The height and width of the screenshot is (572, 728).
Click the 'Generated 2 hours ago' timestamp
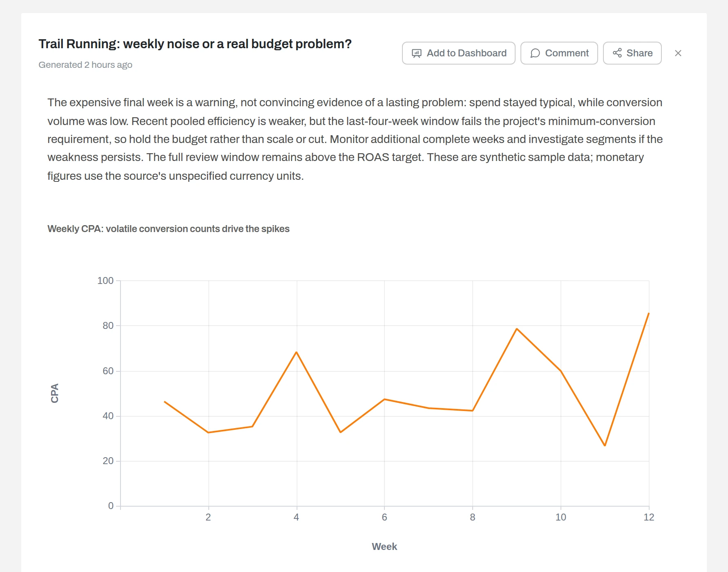click(x=85, y=65)
